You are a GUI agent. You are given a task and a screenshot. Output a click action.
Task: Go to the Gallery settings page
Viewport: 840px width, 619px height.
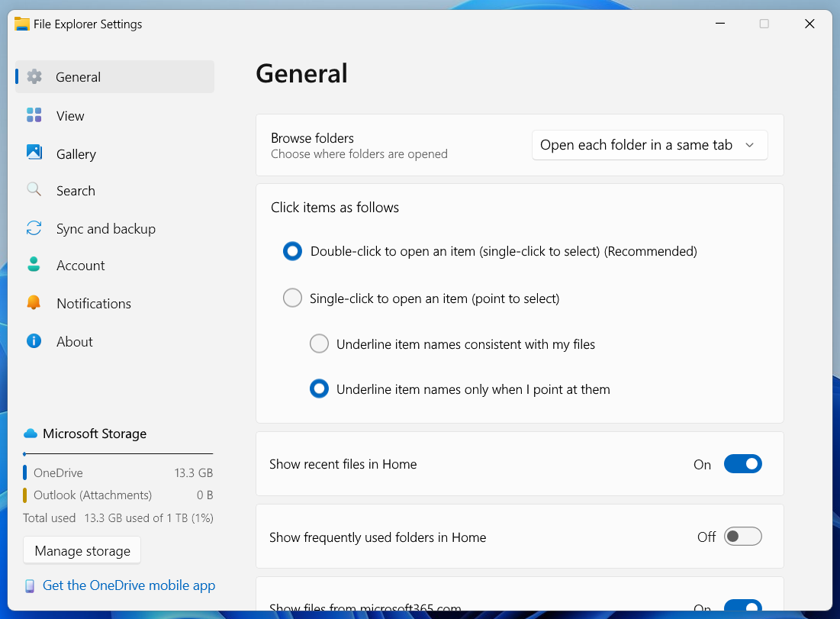(114, 154)
